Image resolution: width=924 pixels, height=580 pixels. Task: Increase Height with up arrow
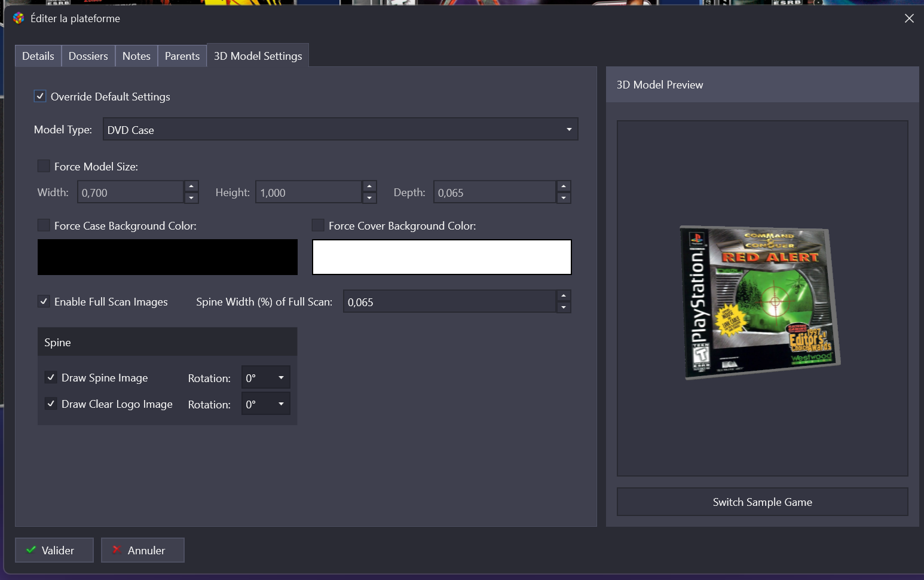369,187
